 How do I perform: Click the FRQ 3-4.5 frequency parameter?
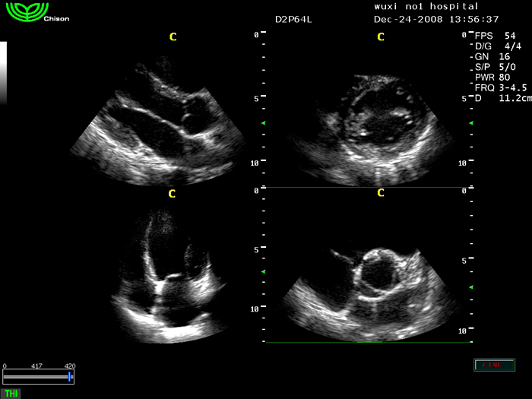coord(502,88)
